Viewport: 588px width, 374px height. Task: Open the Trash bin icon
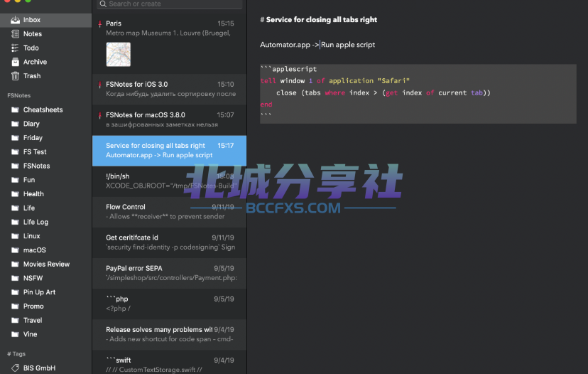pos(15,76)
